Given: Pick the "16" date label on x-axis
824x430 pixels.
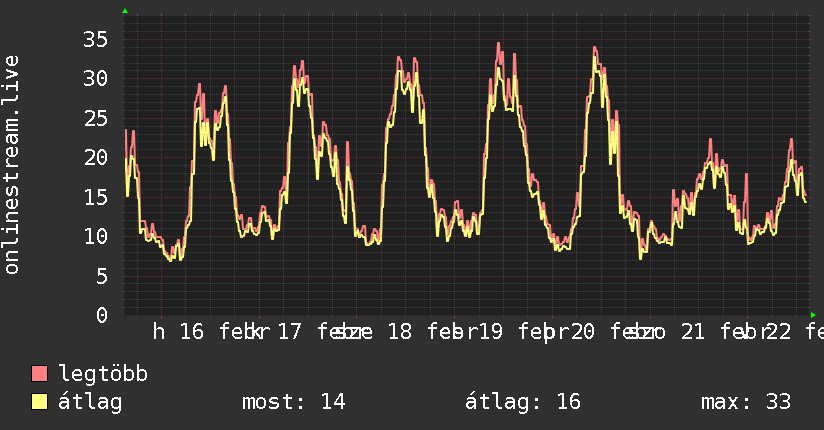Looking at the screenshot, I should (x=191, y=331).
